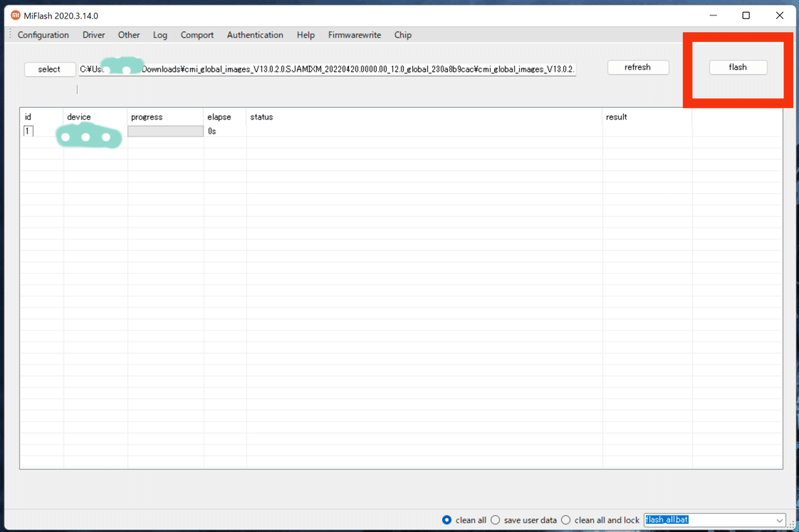Open the Configuration menu

click(43, 35)
